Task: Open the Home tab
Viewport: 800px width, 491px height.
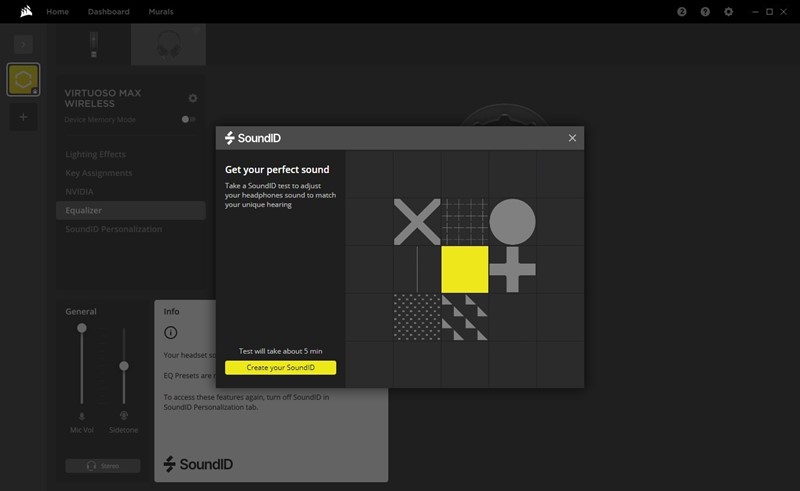Action: [x=58, y=12]
